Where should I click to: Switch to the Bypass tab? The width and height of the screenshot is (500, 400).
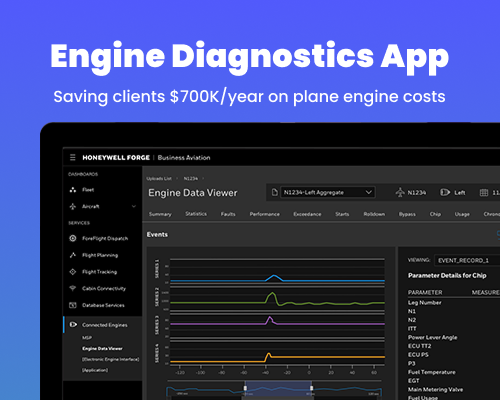click(x=407, y=214)
